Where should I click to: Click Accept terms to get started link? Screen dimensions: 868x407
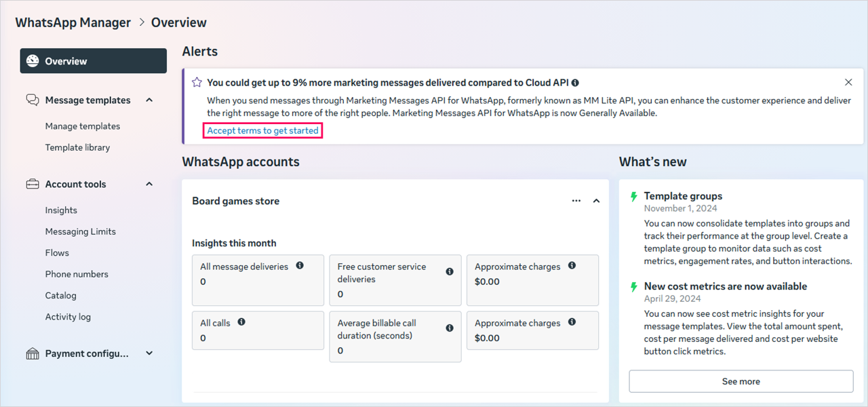(263, 130)
